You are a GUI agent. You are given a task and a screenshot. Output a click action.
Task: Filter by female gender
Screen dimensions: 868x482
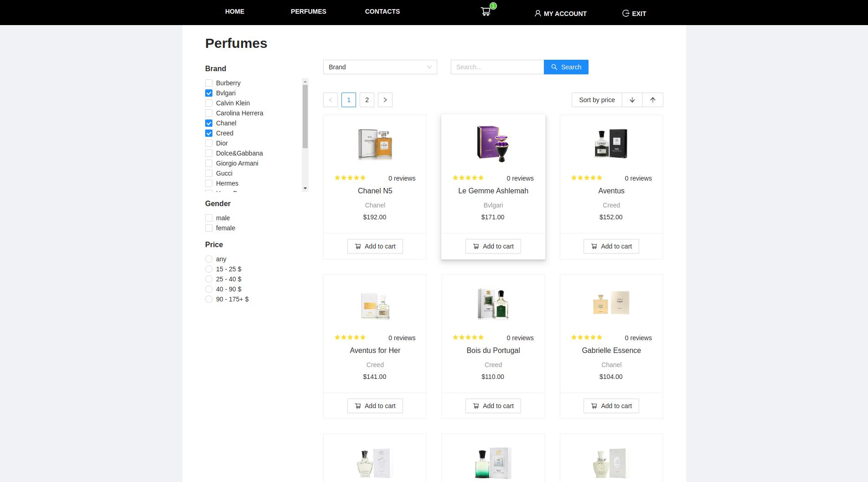tap(209, 228)
